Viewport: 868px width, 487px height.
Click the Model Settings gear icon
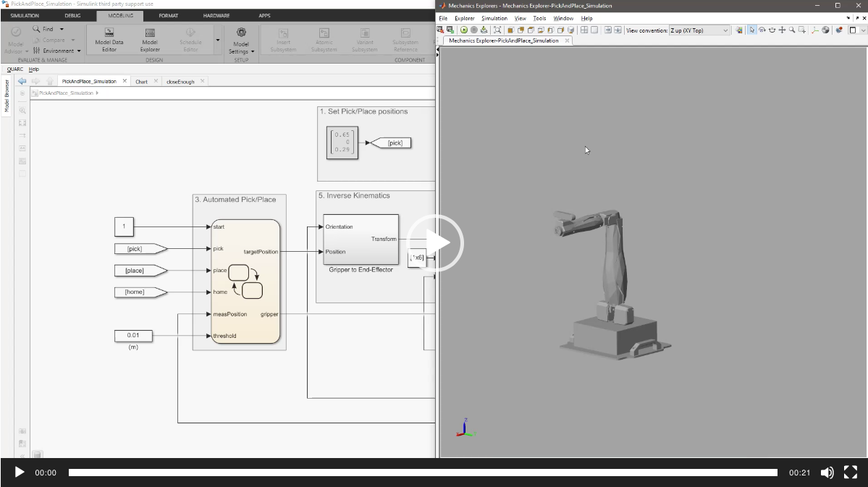pyautogui.click(x=241, y=34)
